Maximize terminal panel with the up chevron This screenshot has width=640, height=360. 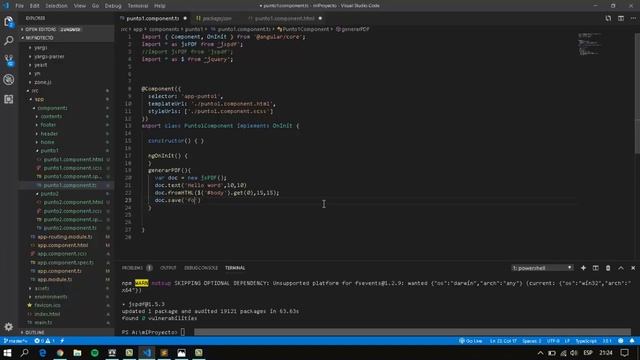pos(621,268)
